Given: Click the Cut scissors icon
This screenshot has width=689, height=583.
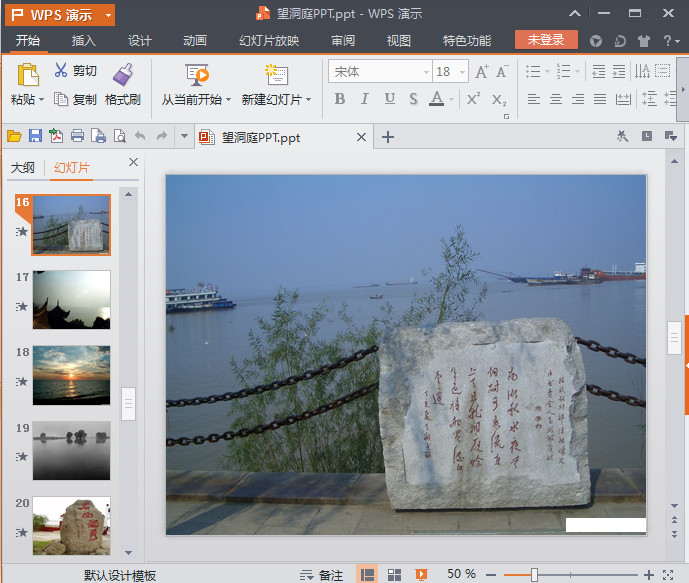Looking at the screenshot, I should click(61, 71).
